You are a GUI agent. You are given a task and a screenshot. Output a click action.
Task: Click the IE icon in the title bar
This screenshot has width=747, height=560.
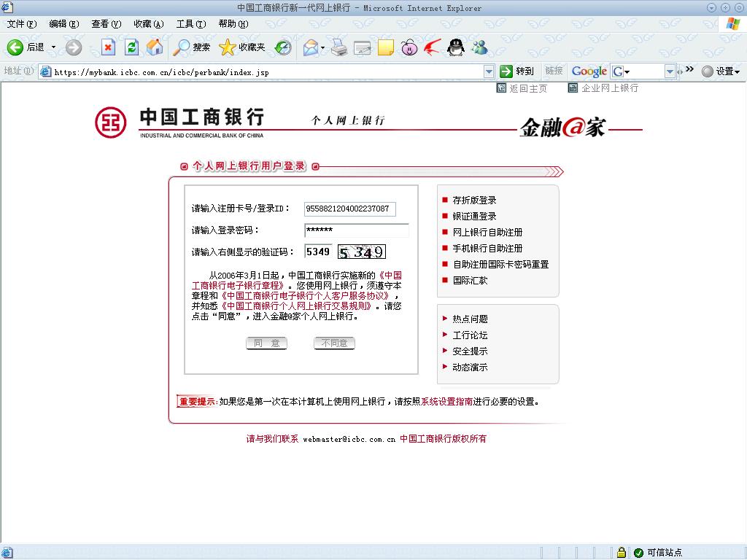(x=7, y=7)
